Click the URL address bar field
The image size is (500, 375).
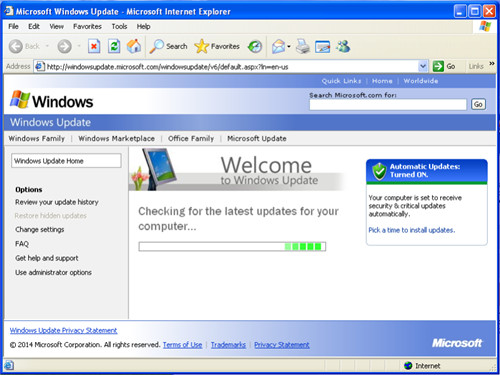tap(232, 67)
